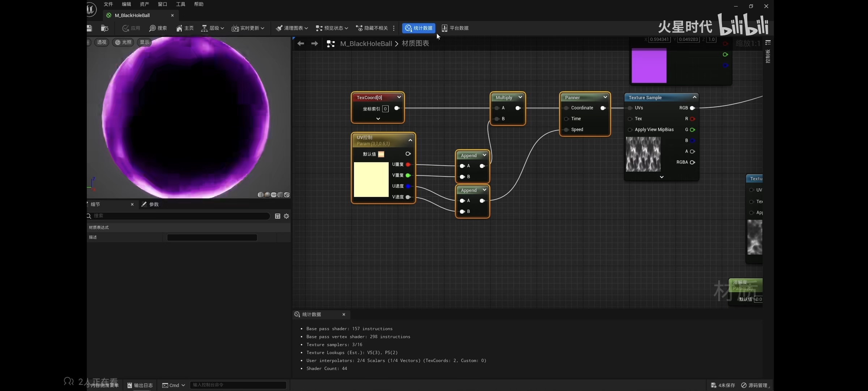Image resolution: width=868 pixels, height=391 pixels.
Task: Collapse the UV控制 parameter node
Action: point(410,140)
